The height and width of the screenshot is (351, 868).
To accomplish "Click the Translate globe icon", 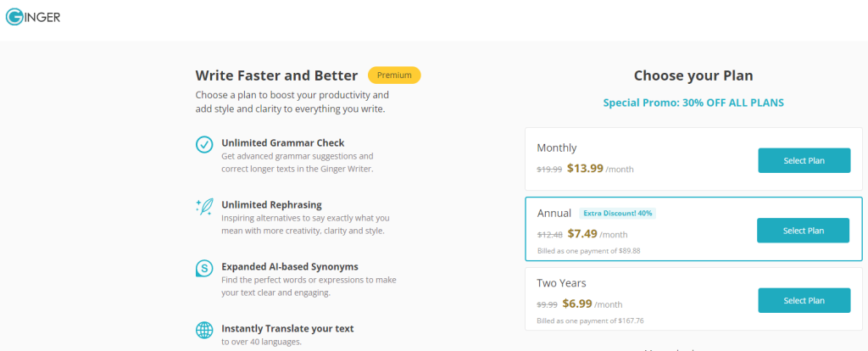I will pyautogui.click(x=204, y=331).
